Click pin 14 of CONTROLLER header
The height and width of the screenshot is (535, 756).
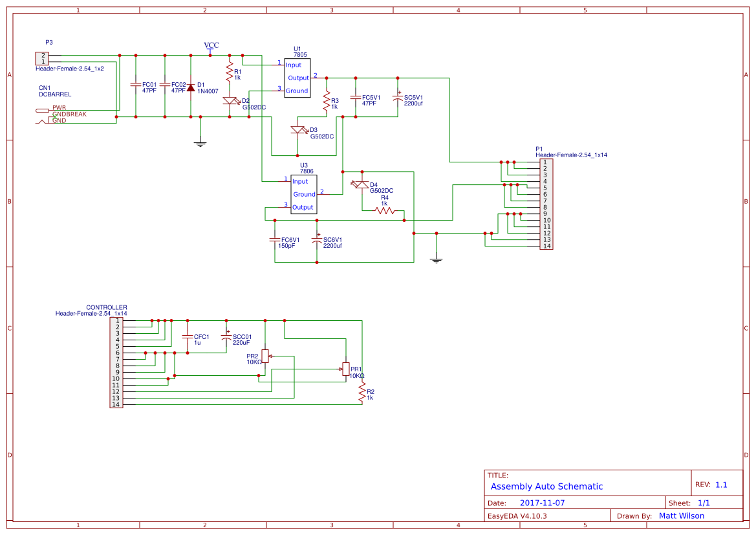click(116, 406)
